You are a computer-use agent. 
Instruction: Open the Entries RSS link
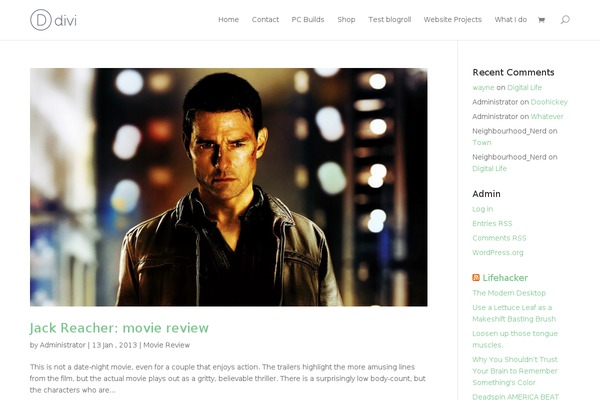pyautogui.click(x=492, y=224)
